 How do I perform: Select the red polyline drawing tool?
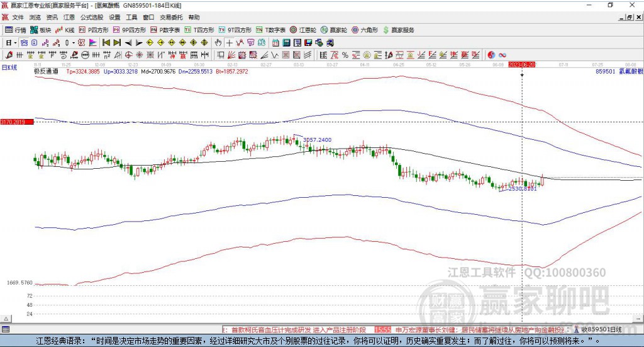[240, 43]
